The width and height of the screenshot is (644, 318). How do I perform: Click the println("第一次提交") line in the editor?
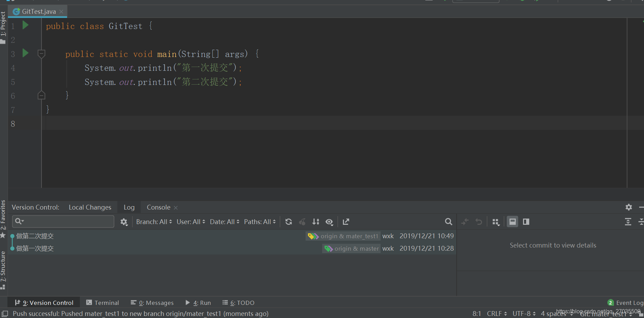tap(163, 68)
